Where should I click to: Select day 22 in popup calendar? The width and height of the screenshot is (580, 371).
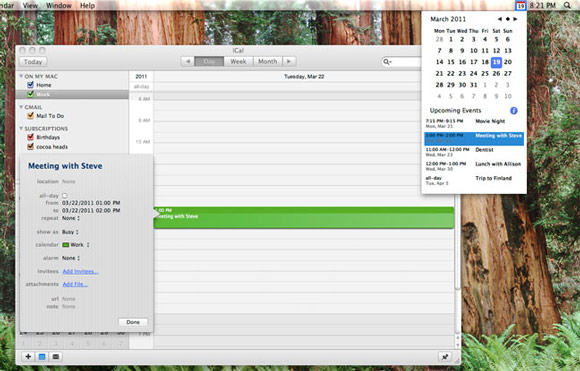coord(451,74)
